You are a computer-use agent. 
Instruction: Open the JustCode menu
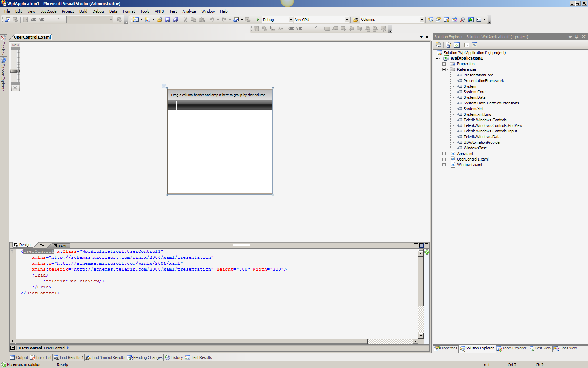(49, 11)
